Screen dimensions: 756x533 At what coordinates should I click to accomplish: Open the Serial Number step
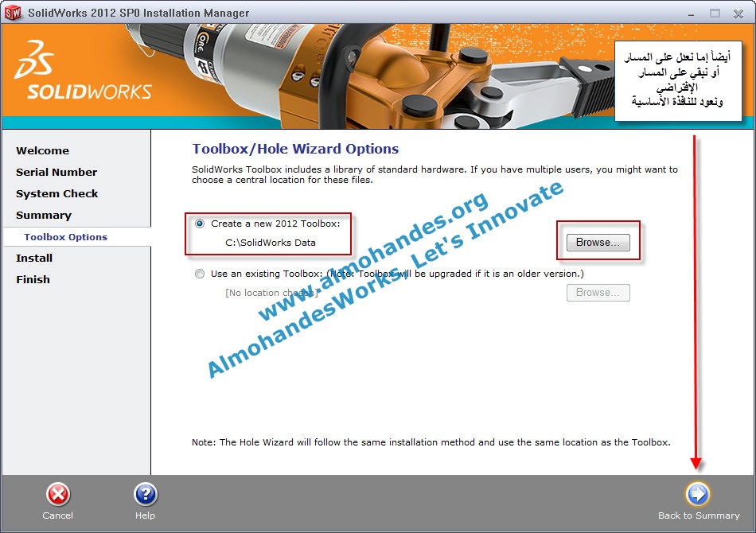point(57,172)
